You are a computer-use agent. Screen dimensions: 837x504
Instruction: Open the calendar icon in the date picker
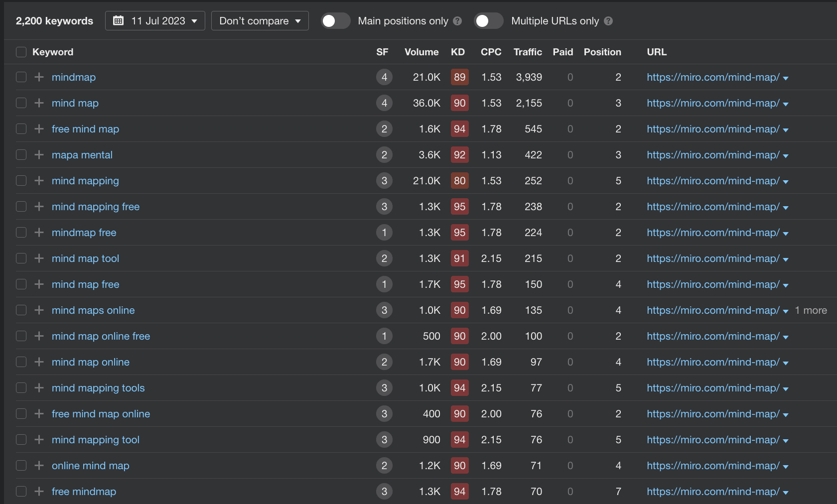pos(119,20)
